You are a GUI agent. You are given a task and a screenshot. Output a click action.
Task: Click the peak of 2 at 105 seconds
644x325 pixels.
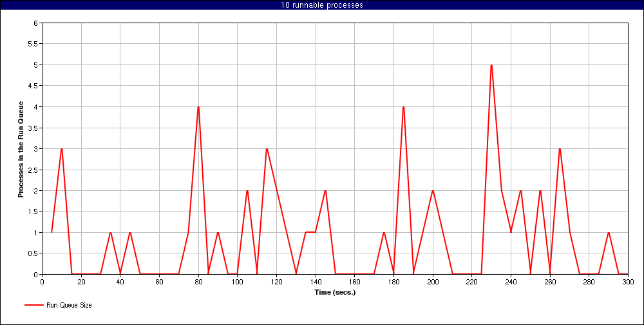coord(247,190)
